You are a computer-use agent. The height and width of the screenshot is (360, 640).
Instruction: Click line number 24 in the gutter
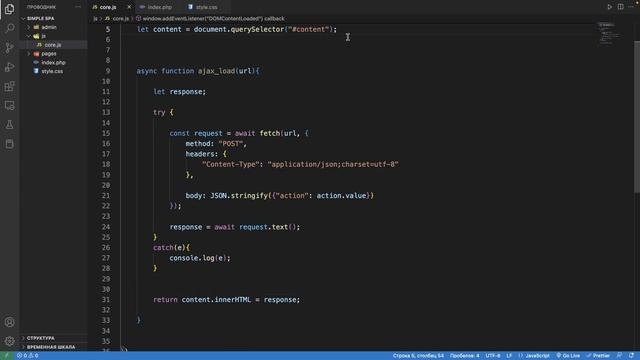[106, 227]
